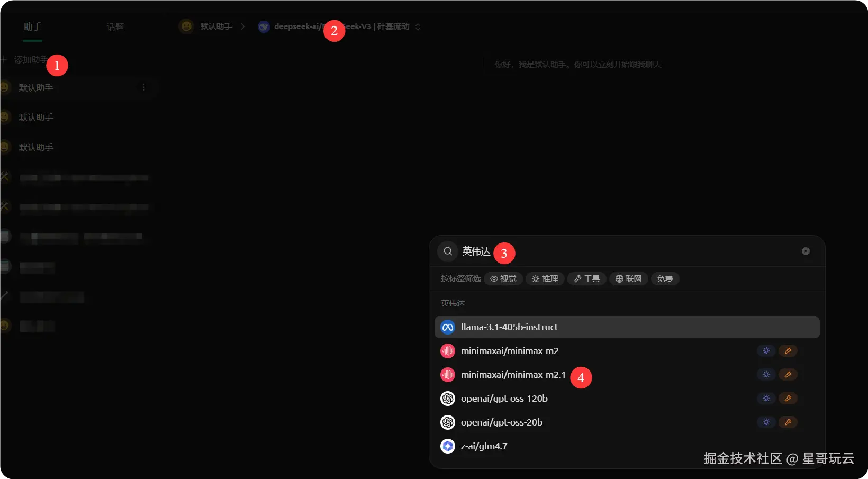868x479 pixels.
Task: Click the 默认助手 breadcrumb in the header
Action: click(x=216, y=26)
